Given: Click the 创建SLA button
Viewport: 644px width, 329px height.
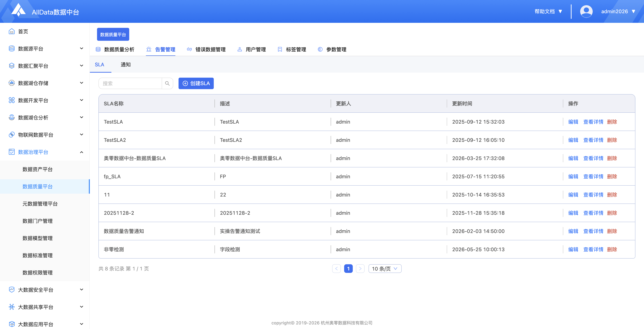Looking at the screenshot, I should click(x=196, y=83).
